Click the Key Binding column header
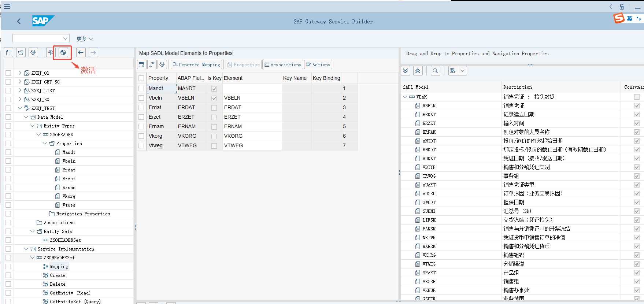Image resolution: width=644 pixels, height=304 pixels. tap(326, 78)
